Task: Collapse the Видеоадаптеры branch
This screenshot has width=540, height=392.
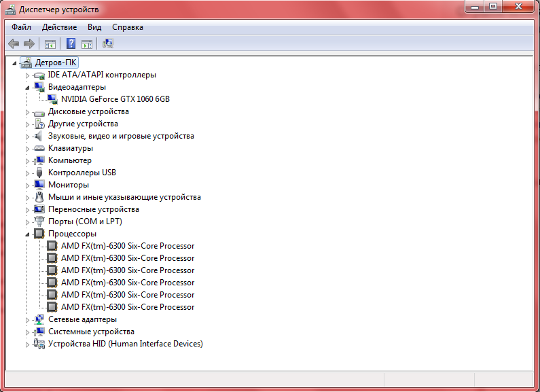Action: point(28,88)
